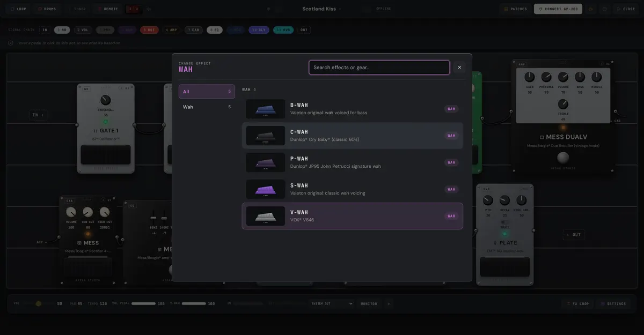The height and width of the screenshot is (335, 644).
Task: Click the Treble knob on Mess DualV amp
Action: click(x=563, y=104)
